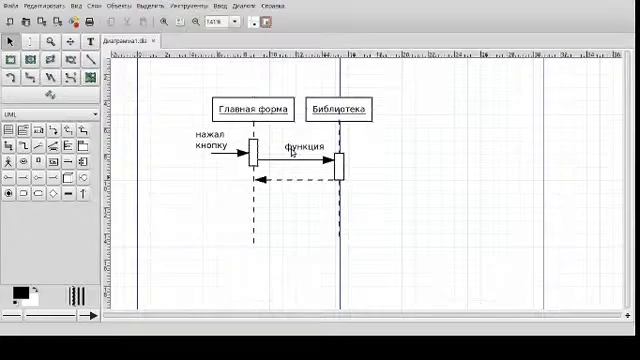Select the Beziergon shape tool

tap(70, 60)
